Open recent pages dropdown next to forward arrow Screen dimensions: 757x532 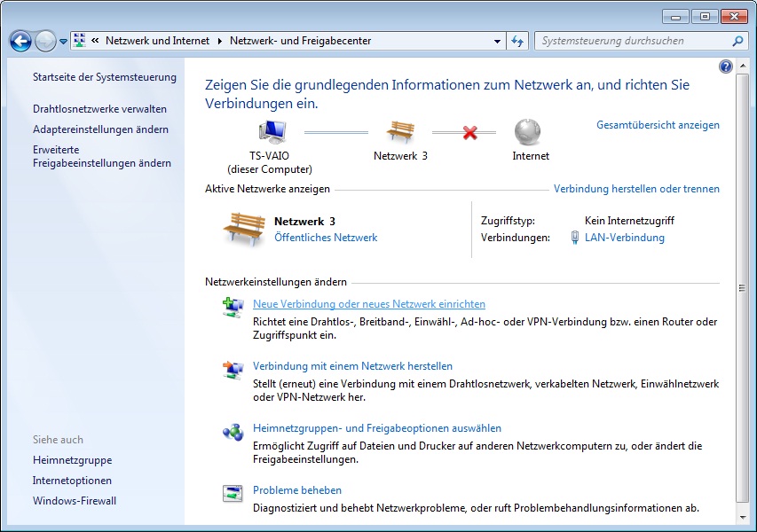tap(63, 42)
